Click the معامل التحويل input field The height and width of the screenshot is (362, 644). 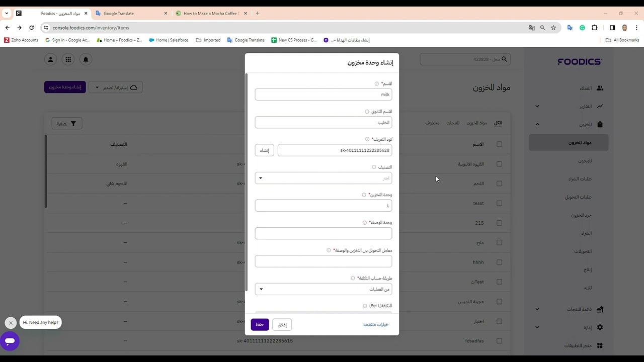pyautogui.click(x=323, y=261)
